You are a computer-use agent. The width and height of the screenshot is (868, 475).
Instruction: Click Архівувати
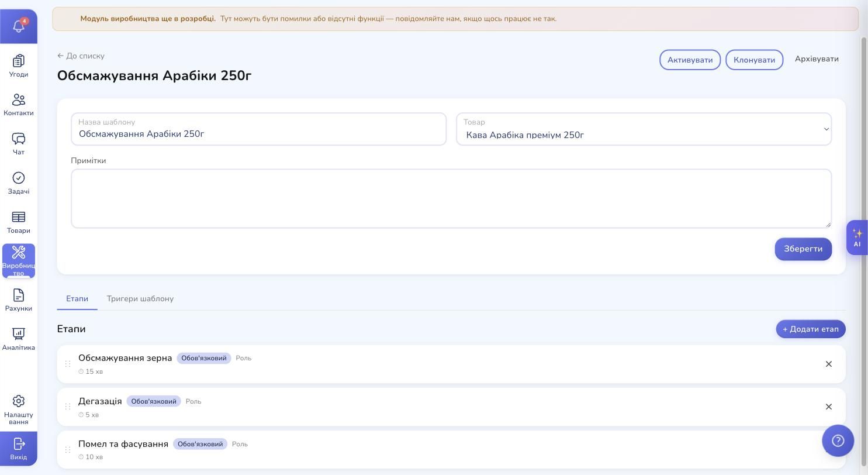[817, 59]
